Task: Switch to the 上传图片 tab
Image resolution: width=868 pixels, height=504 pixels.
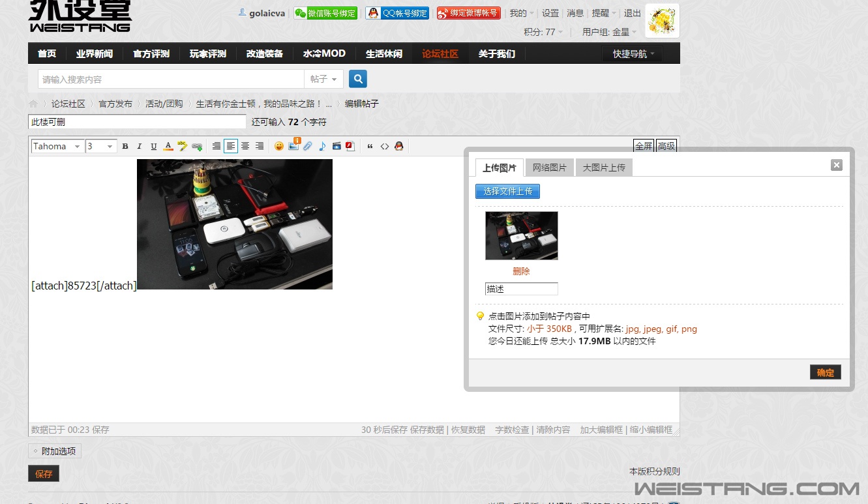Action: 500,168
